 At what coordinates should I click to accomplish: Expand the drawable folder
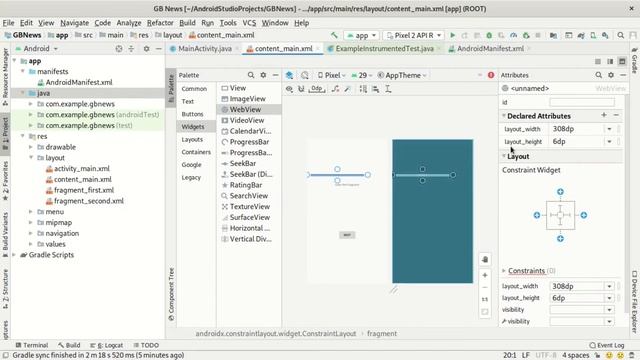31,147
